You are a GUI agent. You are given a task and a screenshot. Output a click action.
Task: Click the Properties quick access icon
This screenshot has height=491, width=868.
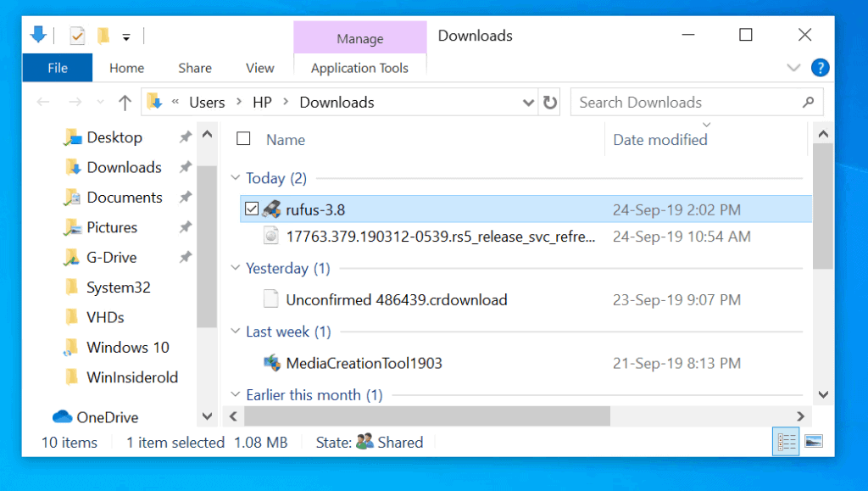77,36
